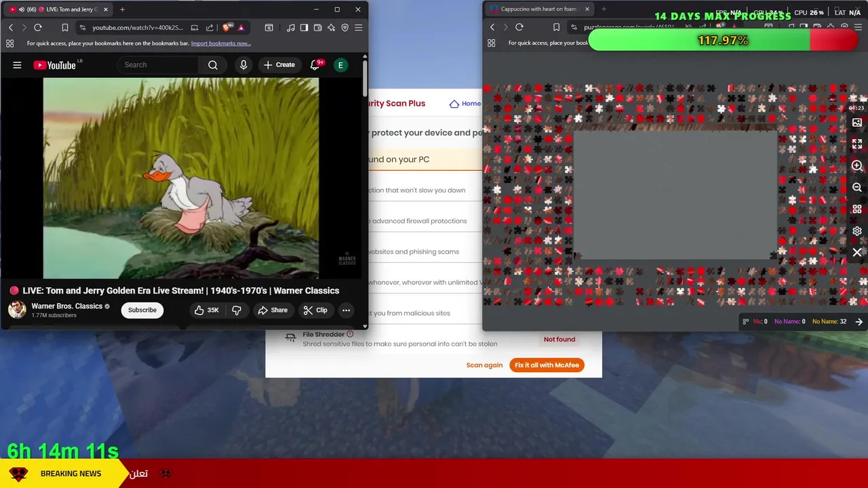Zoom out on the puzzle
Screen dimensions: 868x488
tap(857, 187)
